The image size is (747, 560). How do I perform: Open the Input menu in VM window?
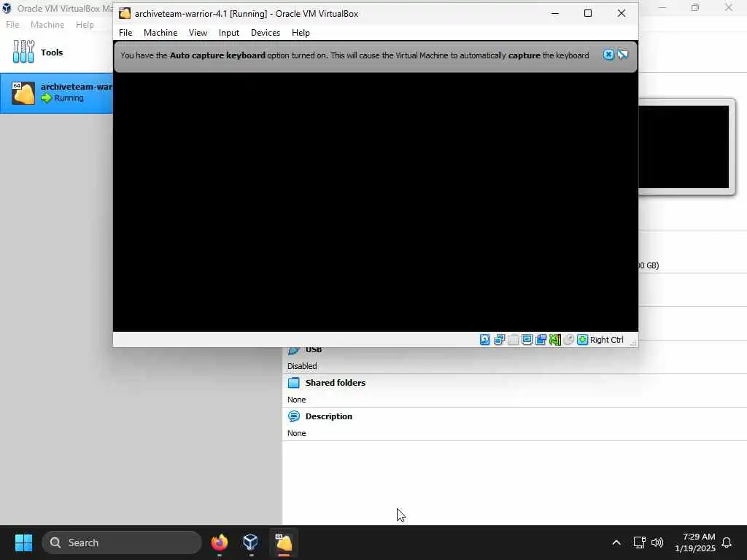pos(228,32)
